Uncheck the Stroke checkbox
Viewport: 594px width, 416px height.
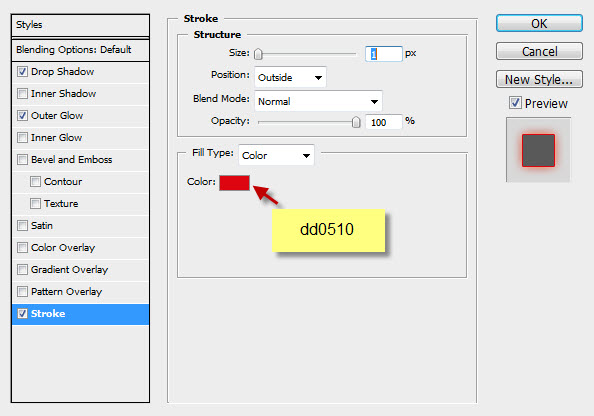coord(22,313)
